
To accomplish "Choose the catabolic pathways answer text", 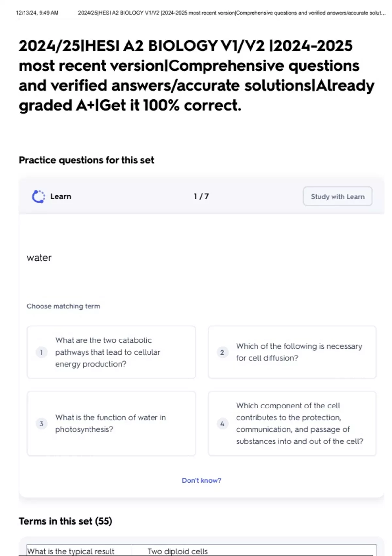I will [x=107, y=352].
